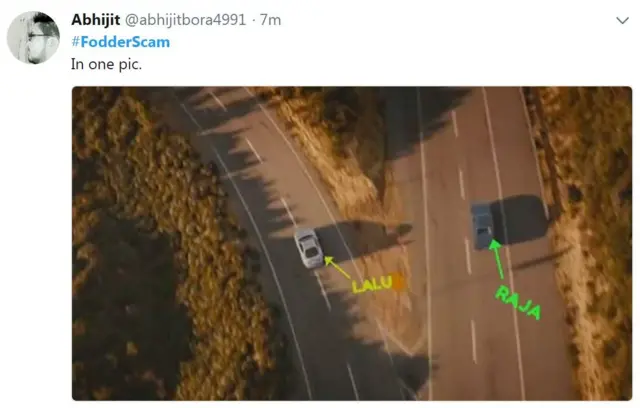Select the 'In one pic.' tweet text
Image resolution: width=640 pixels, height=408 pixels.
pyautogui.click(x=106, y=64)
